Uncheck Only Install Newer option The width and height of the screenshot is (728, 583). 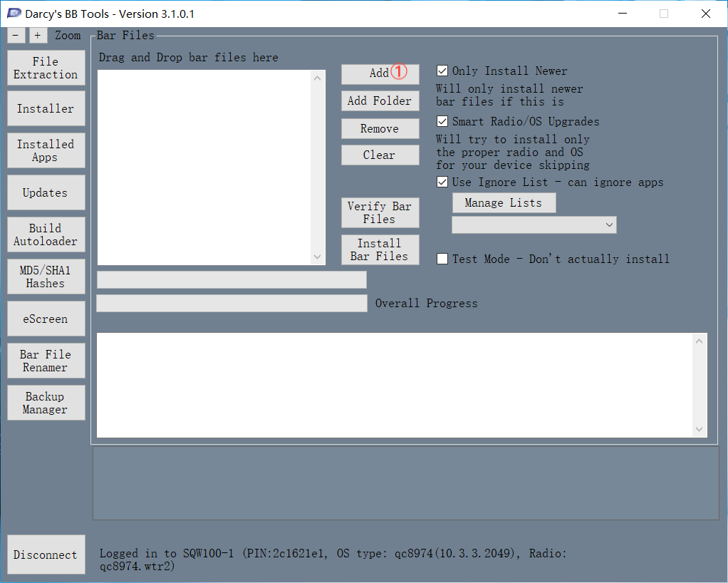[x=442, y=71]
